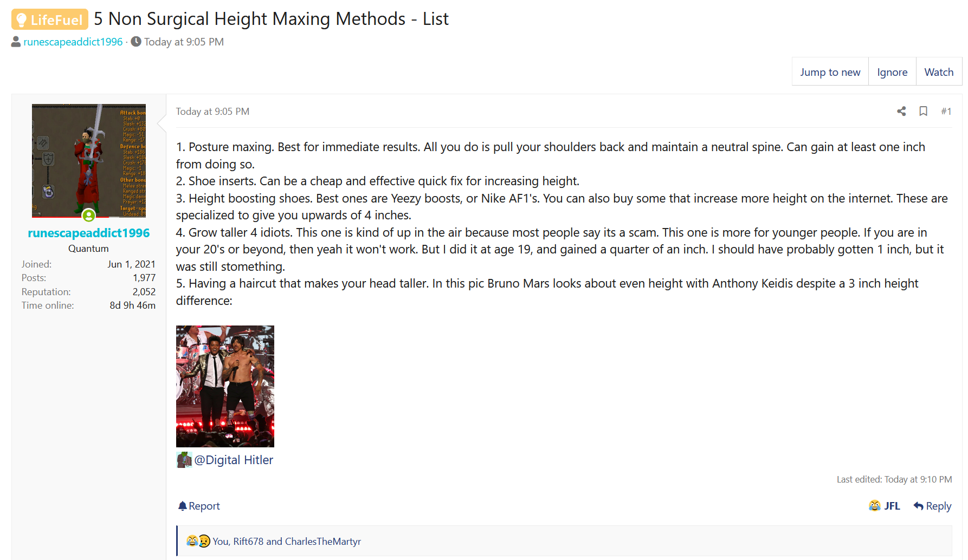Image resolution: width=968 pixels, height=560 pixels.
Task: Open the Bruno Mars concert photo thumbnail
Action: point(225,386)
